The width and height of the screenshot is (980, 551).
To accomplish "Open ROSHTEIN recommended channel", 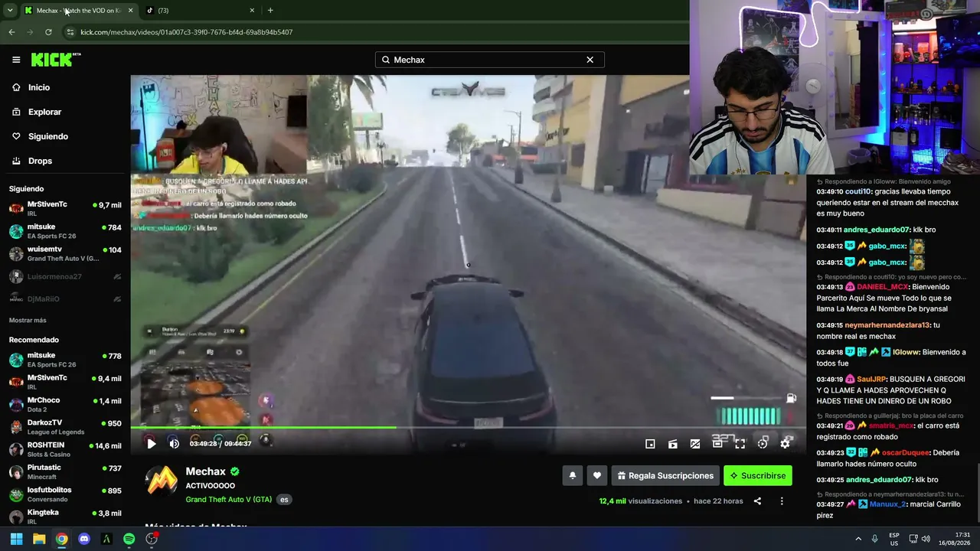I will pyautogui.click(x=65, y=449).
